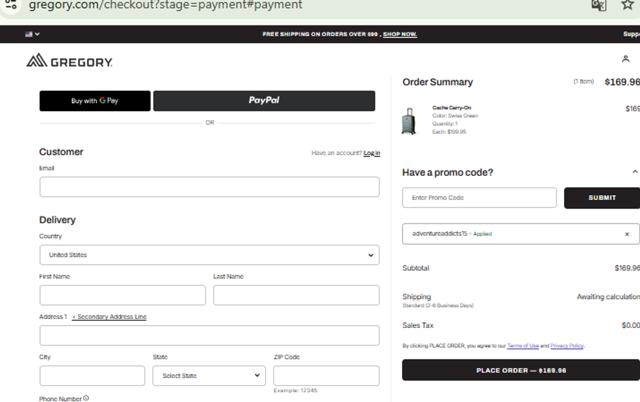Open the Country dropdown showing United States

click(x=209, y=255)
